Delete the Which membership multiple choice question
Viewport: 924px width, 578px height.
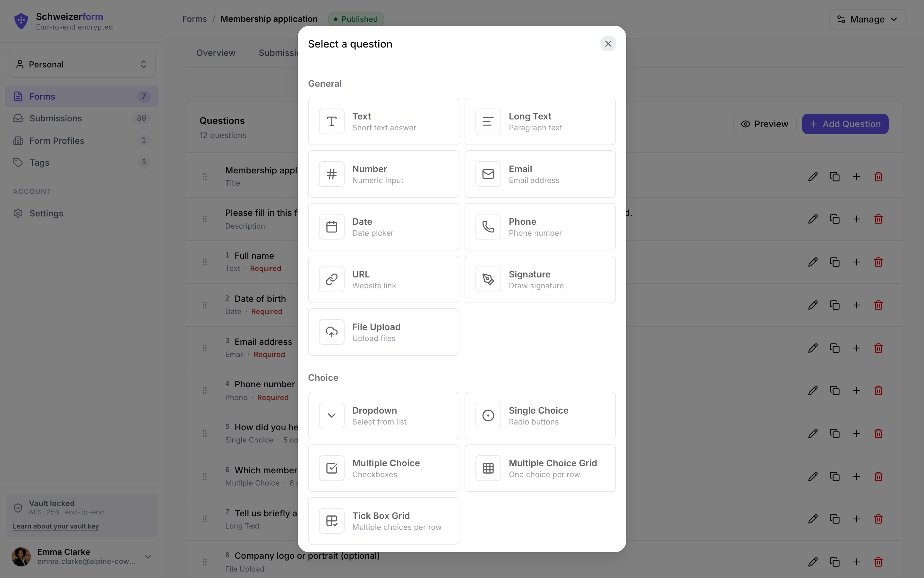point(878,477)
